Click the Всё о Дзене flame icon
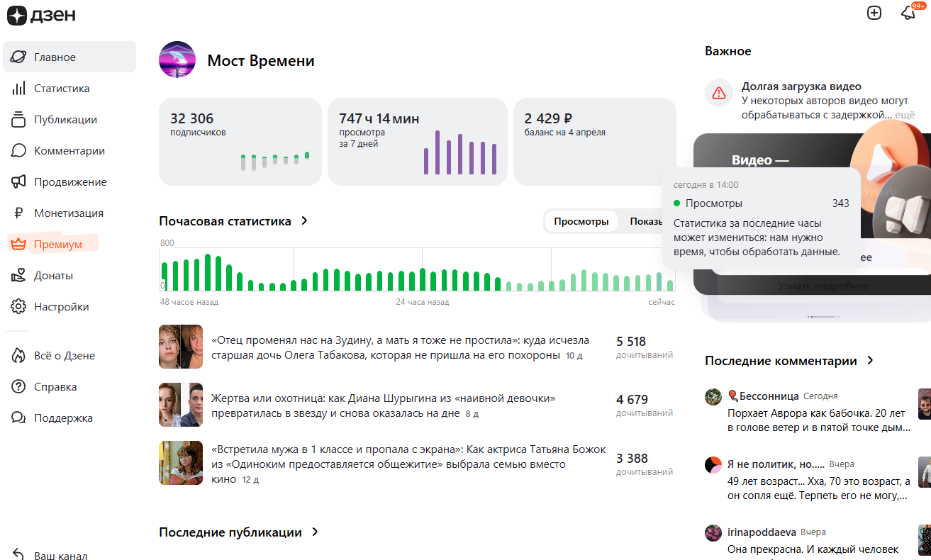Viewport: 931px width, 560px height. point(19,356)
